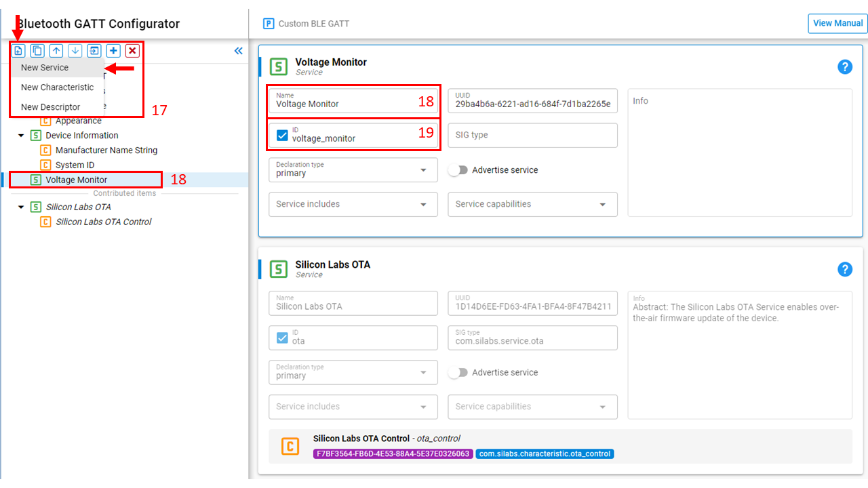Click the P icon beside Custom BLE GATT

(x=269, y=24)
